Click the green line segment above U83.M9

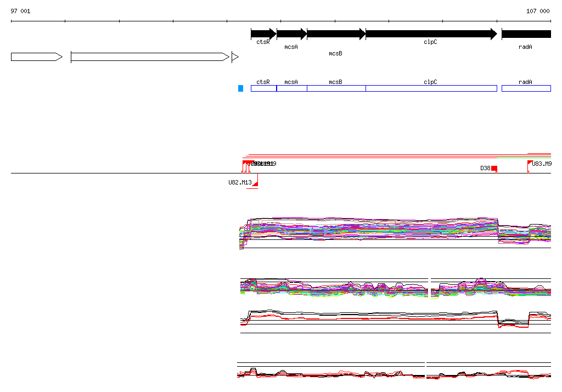click(x=524, y=158)
